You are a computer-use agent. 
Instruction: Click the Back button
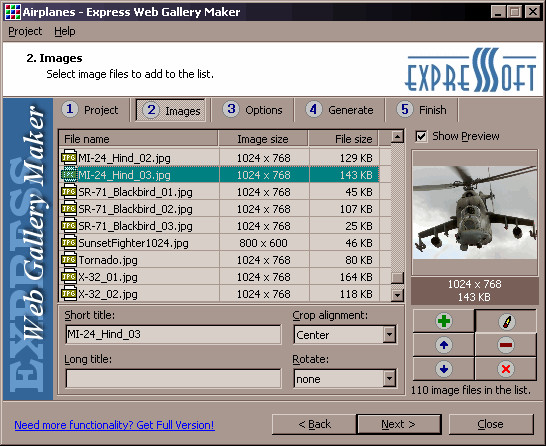314,424
